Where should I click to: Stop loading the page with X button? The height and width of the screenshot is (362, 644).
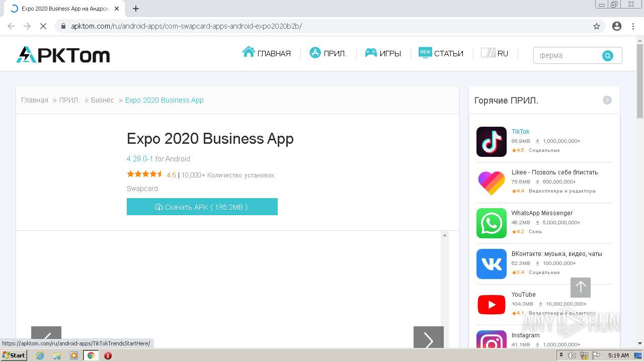click(43, 26)
